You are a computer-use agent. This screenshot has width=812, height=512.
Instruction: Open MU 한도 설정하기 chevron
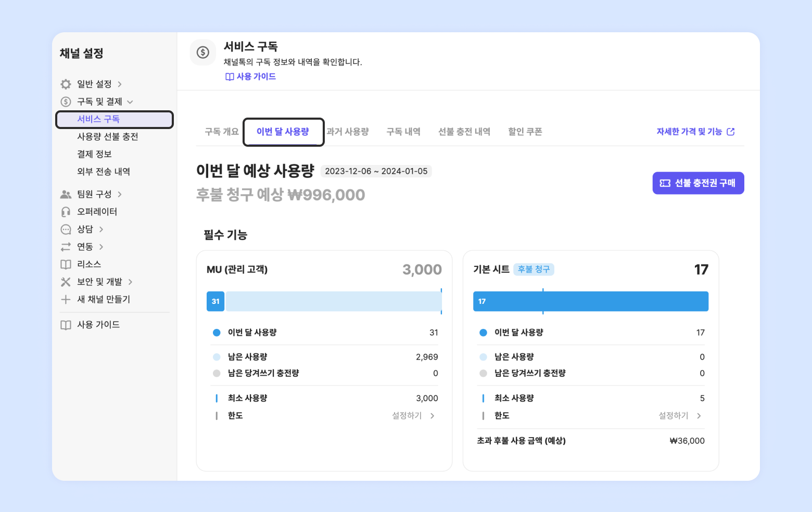(x=432, y=416)
